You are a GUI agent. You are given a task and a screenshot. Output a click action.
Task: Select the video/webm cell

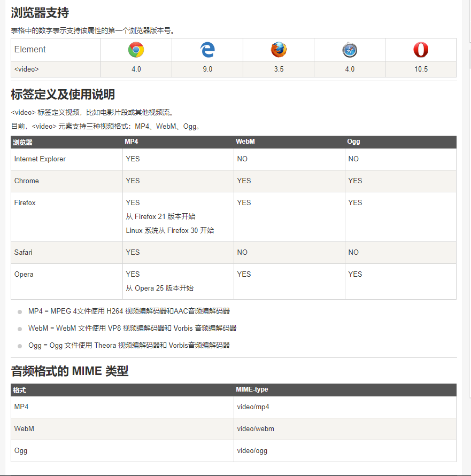pos(345,429)
